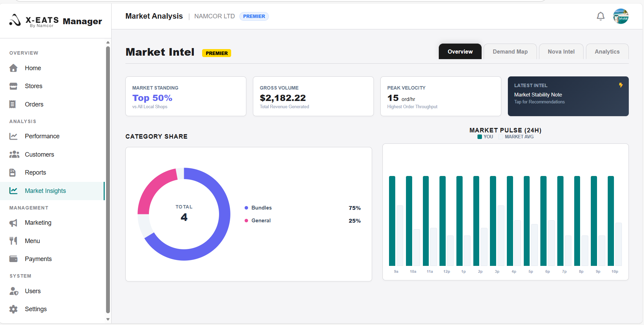
Task: Open the Nova Intel tab
Action: pyautogui.click(x=561, y=52)
